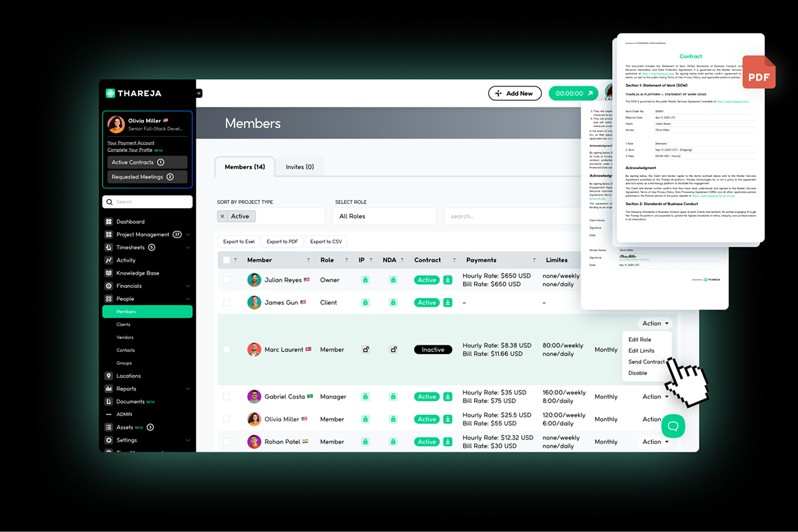
Task: Open Dashboard from the sidebar icon
Action: (109, 221)
